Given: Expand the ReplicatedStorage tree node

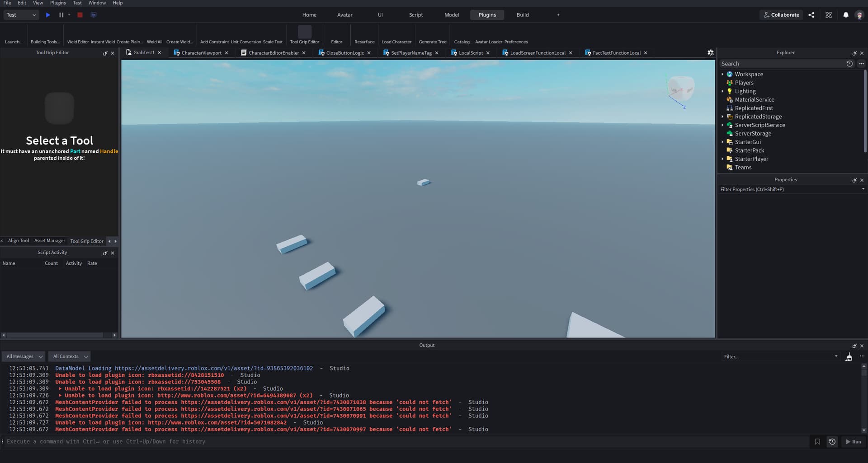Looking at the screenshot, I should coord(722,117).
